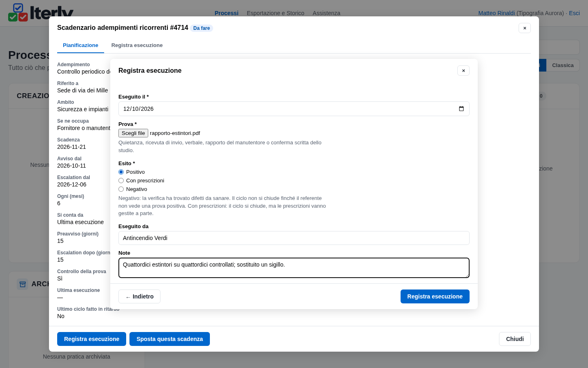Switch to the Classica view
Viewport: 588px width, 368px height.
[563, 65]
